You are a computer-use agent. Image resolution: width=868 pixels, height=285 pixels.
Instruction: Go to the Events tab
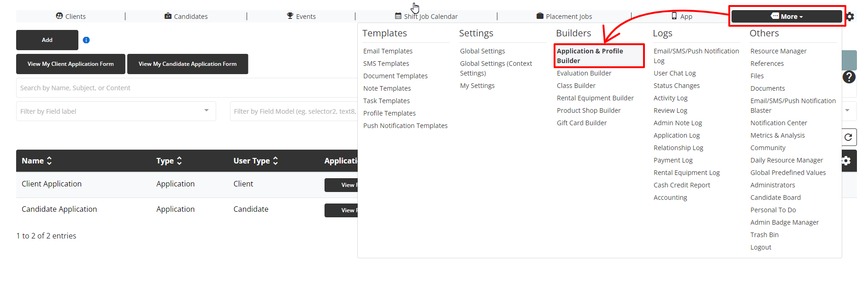click(301, 17)
